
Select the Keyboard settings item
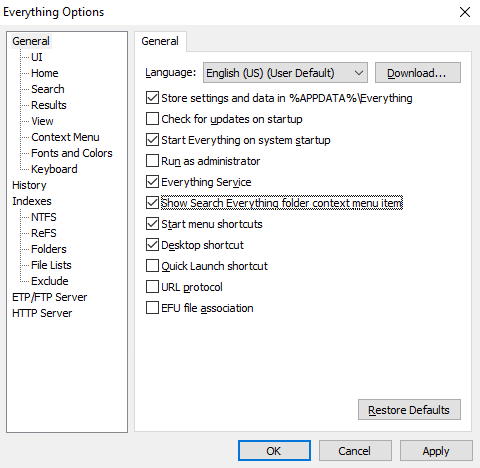[54, 169]
